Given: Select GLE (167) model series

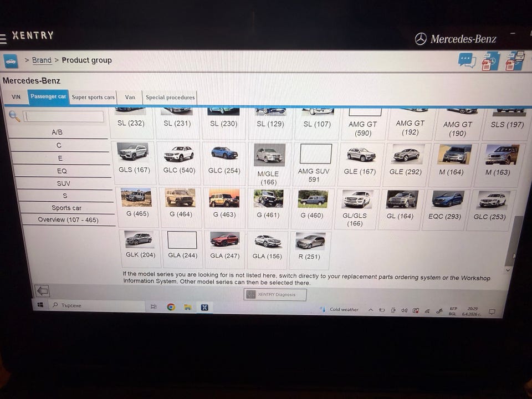Looking at the screenshot, I should tap(360, 165).
